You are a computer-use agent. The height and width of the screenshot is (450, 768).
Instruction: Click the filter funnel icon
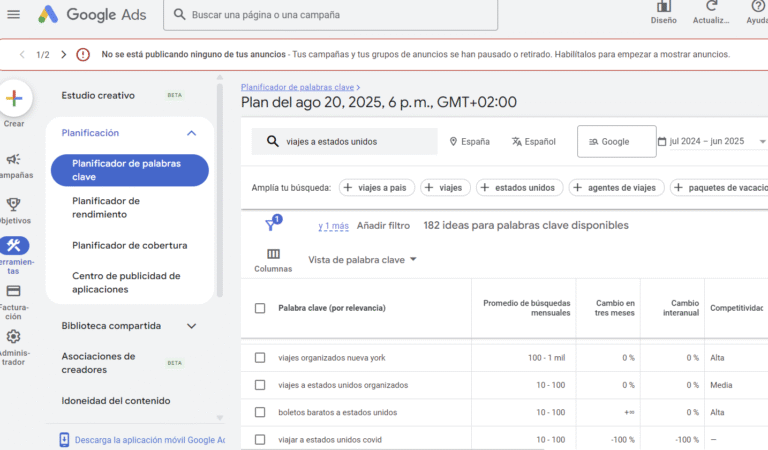pos(271,225)
